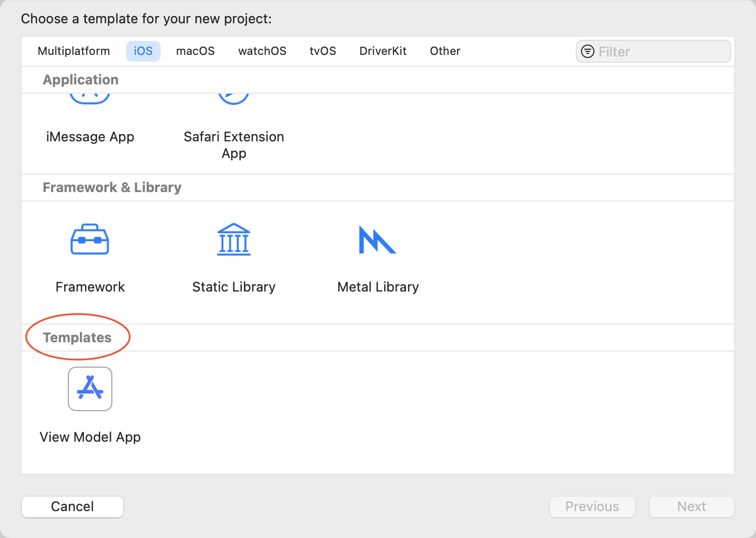Click the Safari Extension App label
This screenshot has width=756, height=538.
(234, 144)
